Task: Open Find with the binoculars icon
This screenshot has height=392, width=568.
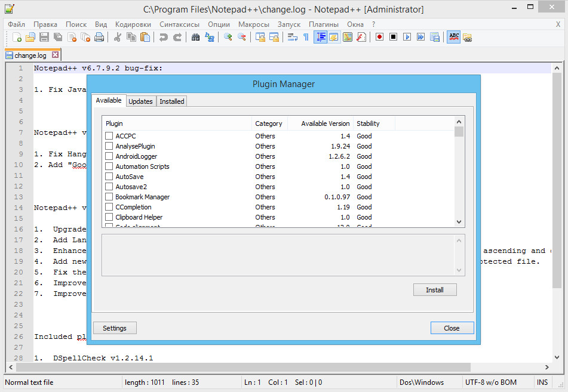Action: click(196, 37)
